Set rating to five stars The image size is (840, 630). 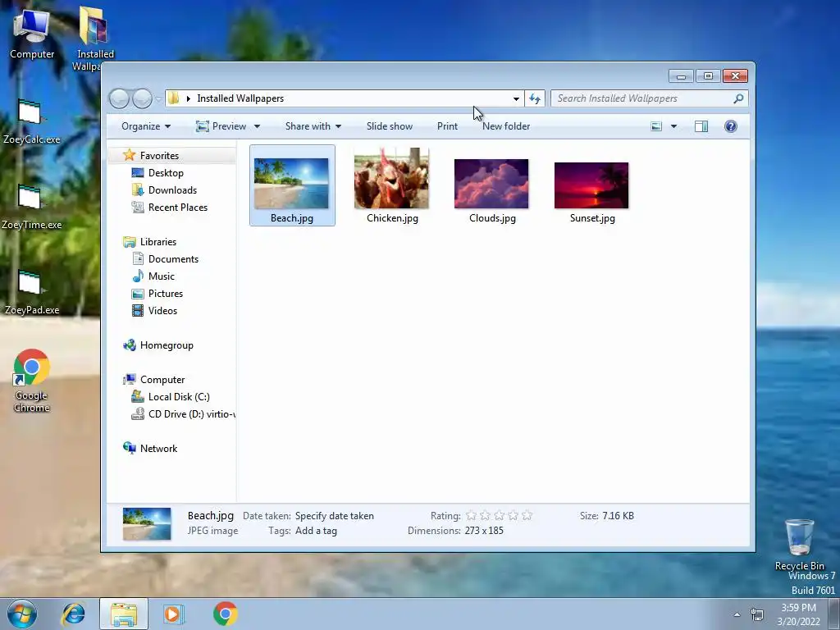pos(527,516)
